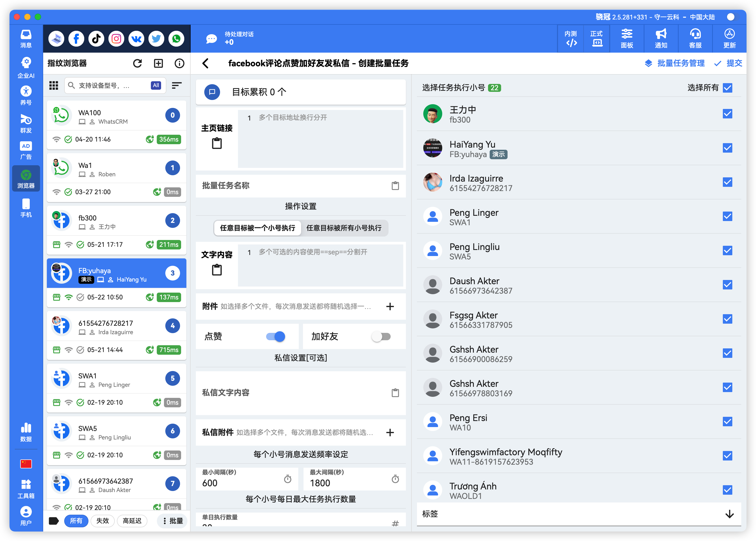Switch to the 失效 tab
This screenshot has width=756, height=541.
coord(102,521)
